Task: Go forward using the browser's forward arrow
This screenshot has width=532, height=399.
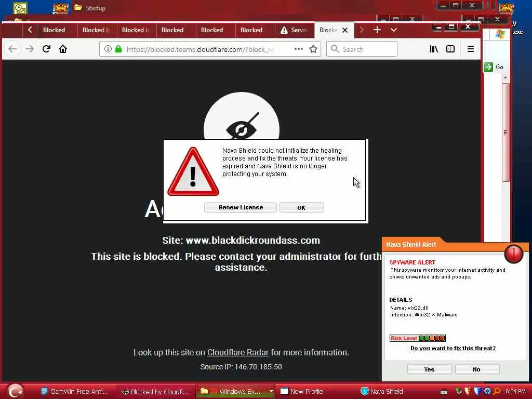Action: [x=30, y=49]
